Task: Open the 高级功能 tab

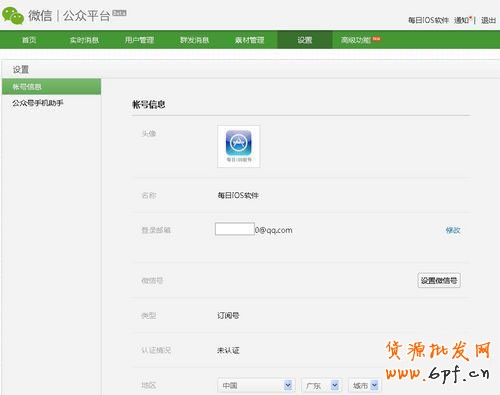Action: pos(356,40)
